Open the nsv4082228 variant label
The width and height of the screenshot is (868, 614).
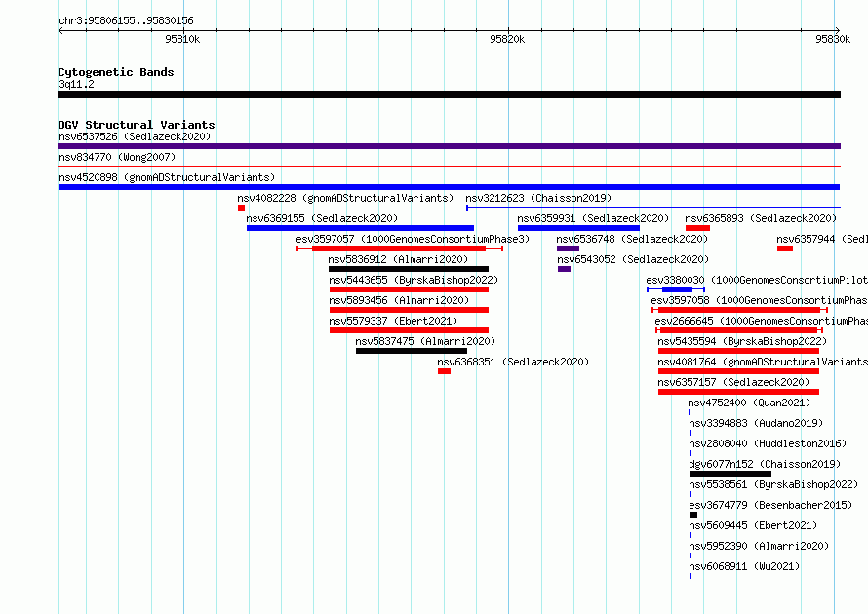[345, 198]
